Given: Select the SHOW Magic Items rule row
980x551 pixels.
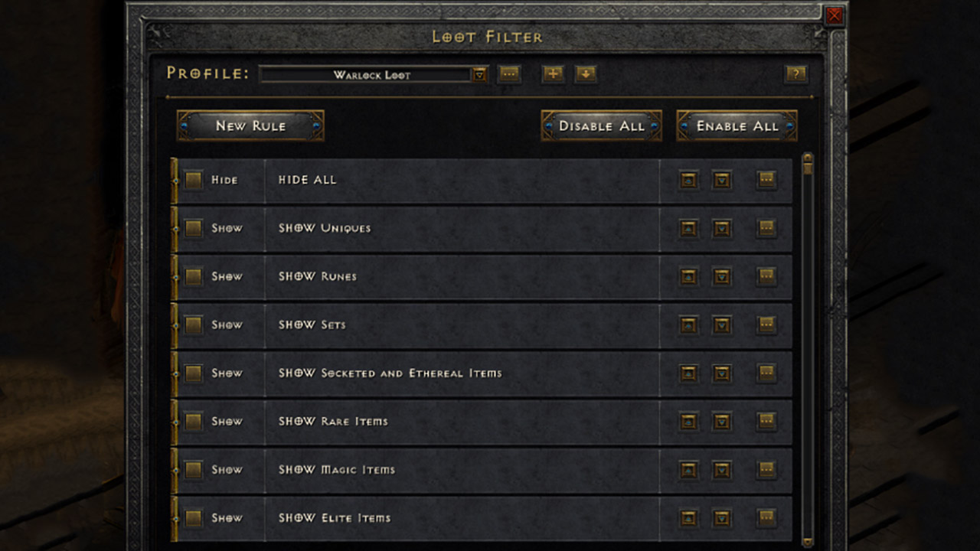Looking at the screenshot, I should click(x=459, y=470).
